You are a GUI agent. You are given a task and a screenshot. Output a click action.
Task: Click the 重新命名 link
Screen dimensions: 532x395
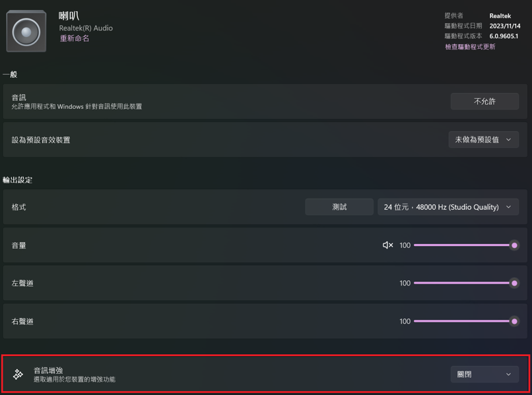coord(75,39)
